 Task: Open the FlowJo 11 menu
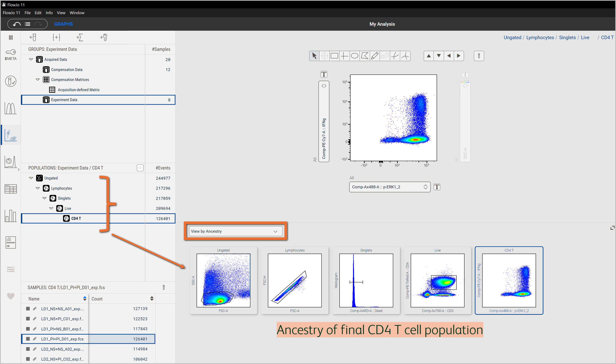(11, 13)
